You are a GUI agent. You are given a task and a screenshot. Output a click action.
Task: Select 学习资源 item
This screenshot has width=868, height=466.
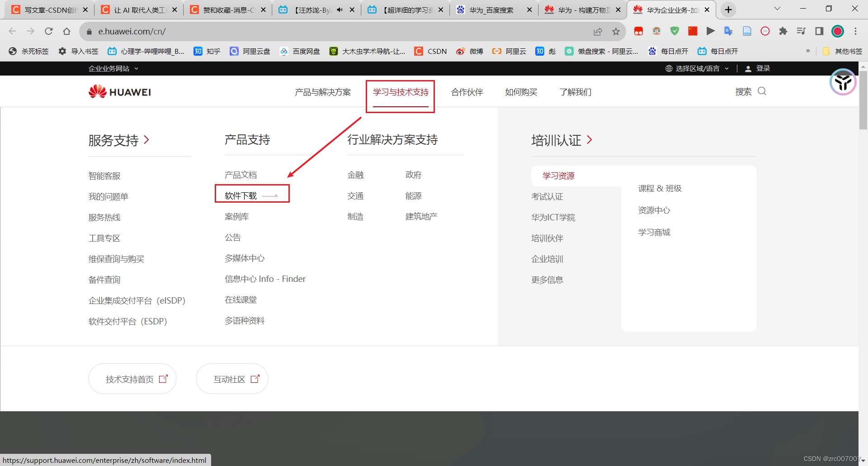(558, 176)
